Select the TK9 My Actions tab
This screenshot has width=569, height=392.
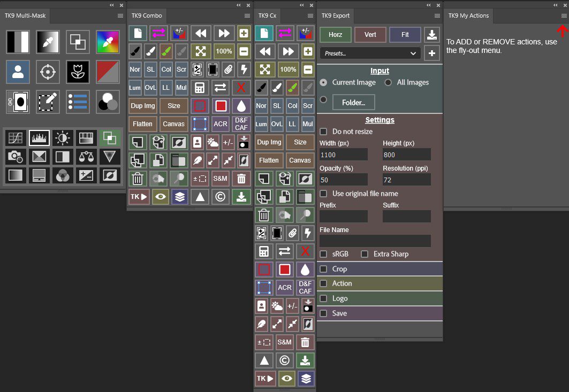468,16
